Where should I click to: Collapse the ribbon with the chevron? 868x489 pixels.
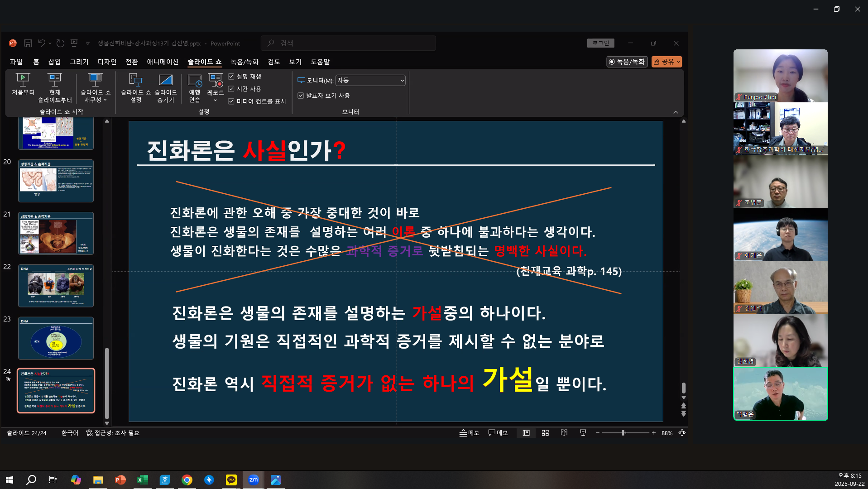tap(676, 112)
